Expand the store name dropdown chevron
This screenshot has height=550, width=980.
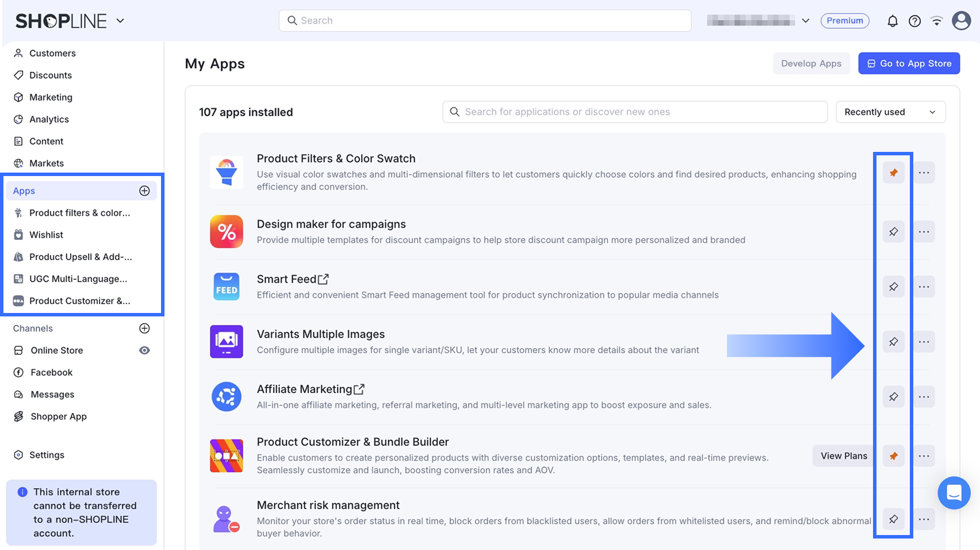tap(805, 21)
